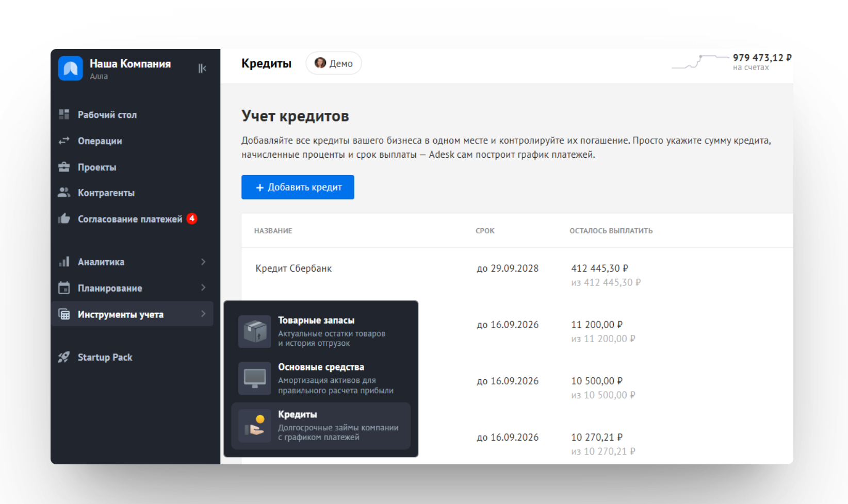The height and width of the screenshot is (504, 848).
Task: Click the Учет кредитов heading
Action: (x=295, y=116)
